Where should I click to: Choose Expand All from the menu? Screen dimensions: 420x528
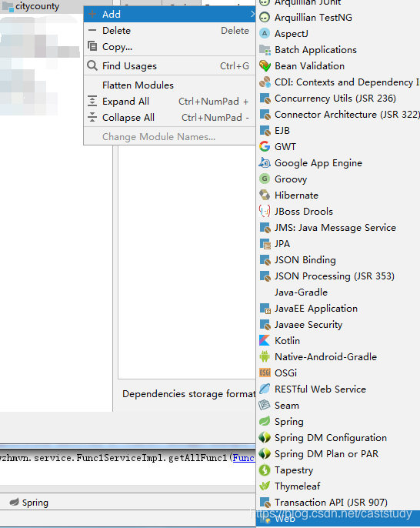(x=169, y=101)
